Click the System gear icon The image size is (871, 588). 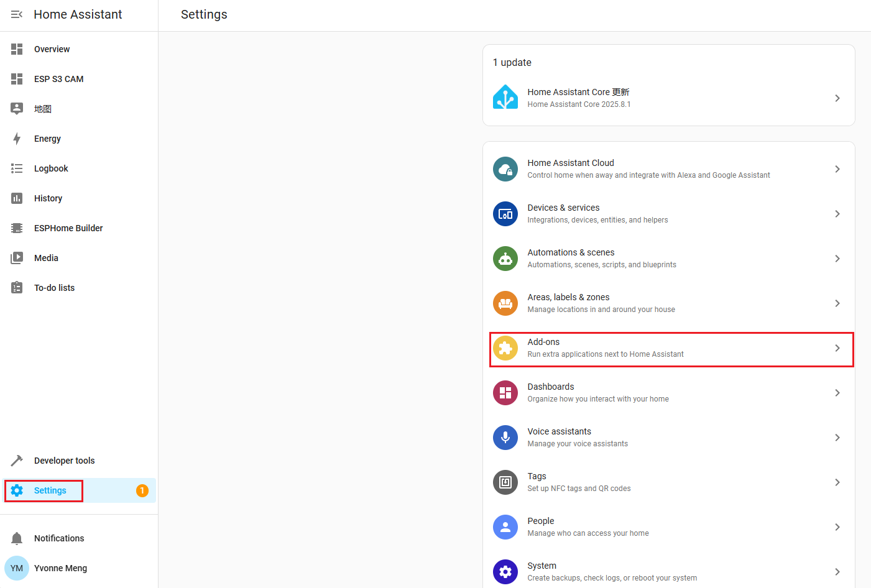click(x=505, y=572)
